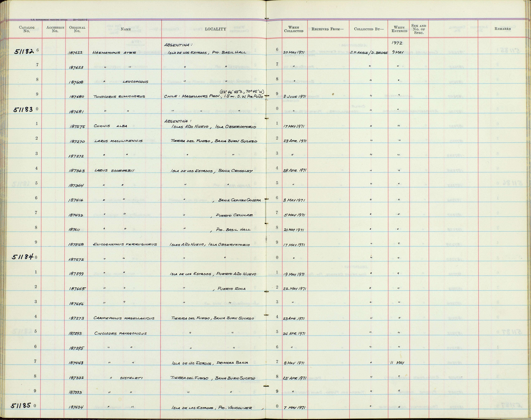Viewport: 531px width, 420px height.
Task: Click the 'Collected By' column header
Action: [x=369, y=29]
